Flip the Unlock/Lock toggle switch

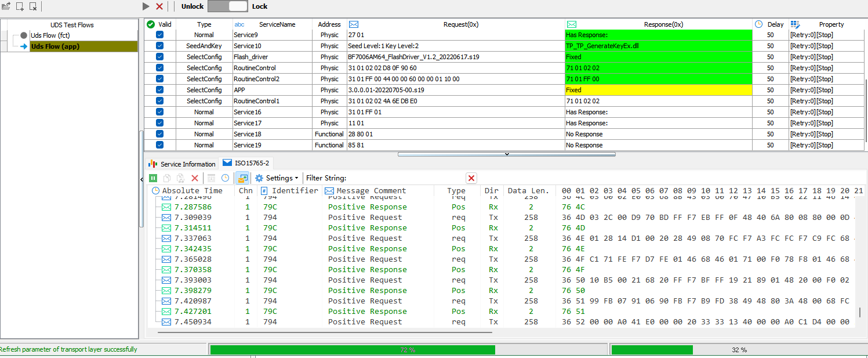point(228,6)
